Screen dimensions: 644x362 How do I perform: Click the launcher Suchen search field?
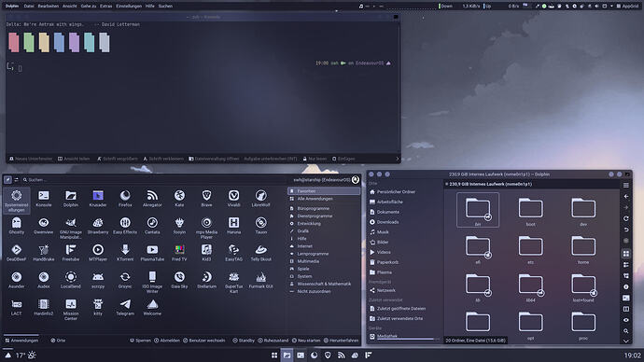pyautogui.click(x=155, y=180)
